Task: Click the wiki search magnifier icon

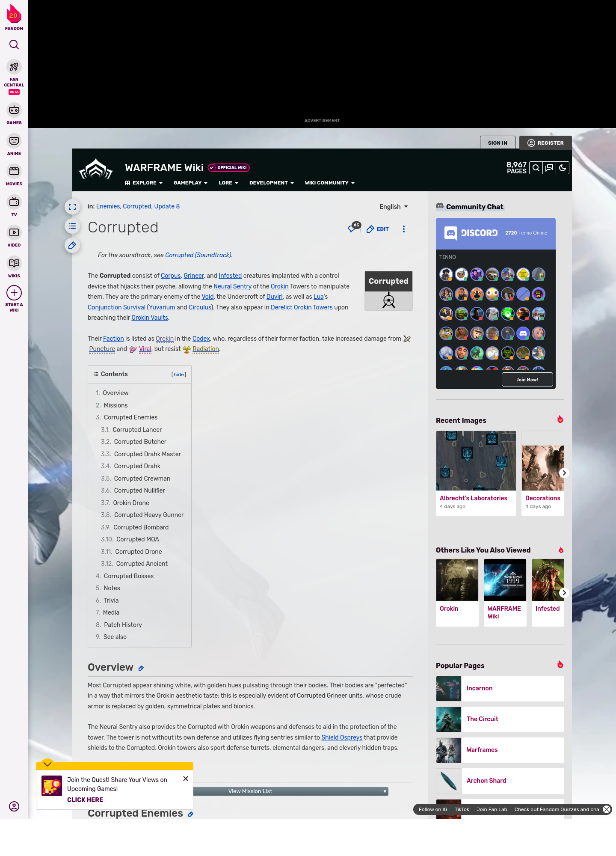Action: (x=536, y=168)
